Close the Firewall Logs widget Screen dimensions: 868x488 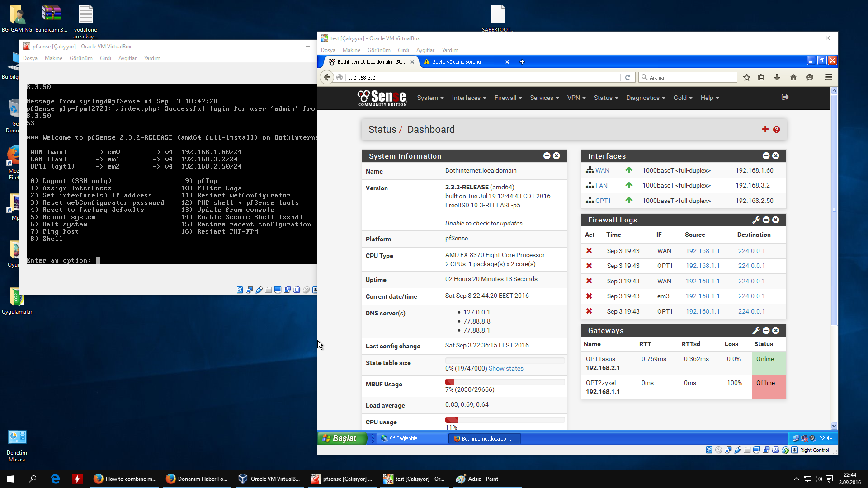click(x=776, y=220)
